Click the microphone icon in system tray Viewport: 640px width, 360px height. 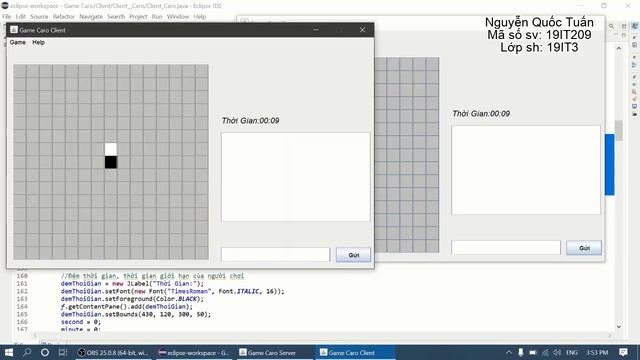point(520,352)
